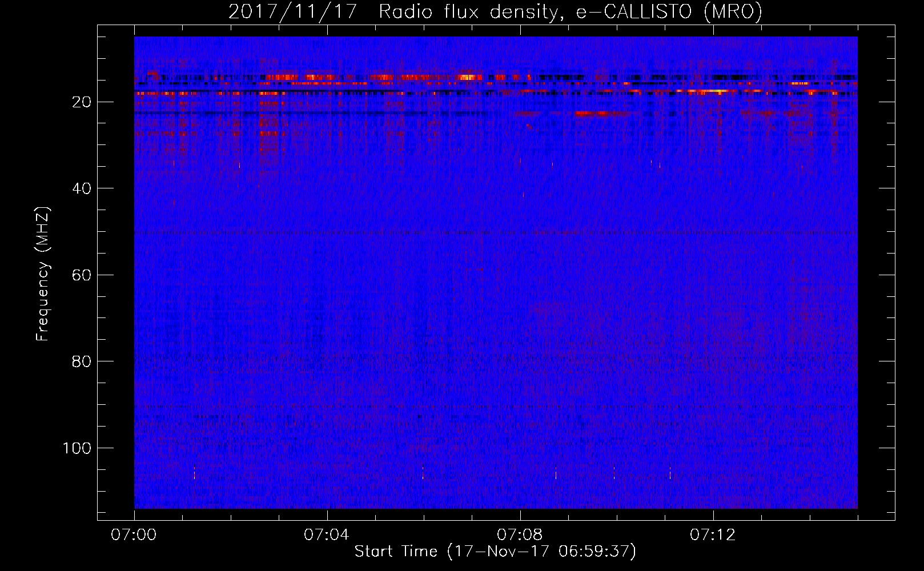The height and width of the screenshot is (571, 924).
Task: Click the 07:12 time tick label
Action: click(x=713, y=535)
